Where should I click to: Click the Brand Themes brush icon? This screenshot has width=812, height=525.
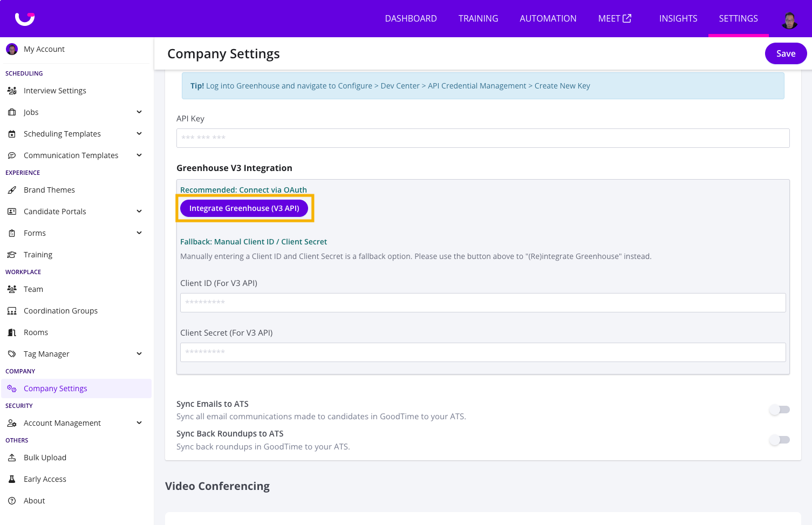12,190
